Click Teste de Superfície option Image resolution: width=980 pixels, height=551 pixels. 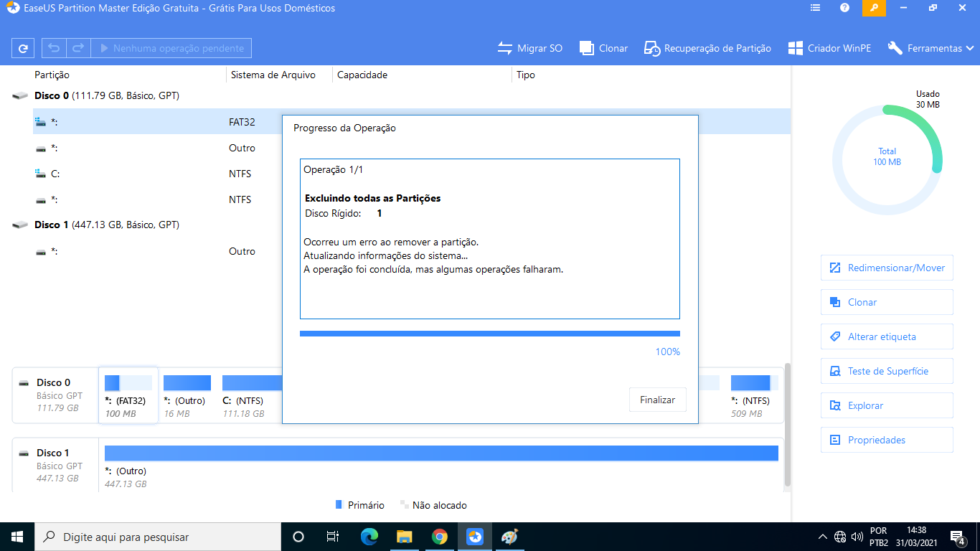click(887, 371)
